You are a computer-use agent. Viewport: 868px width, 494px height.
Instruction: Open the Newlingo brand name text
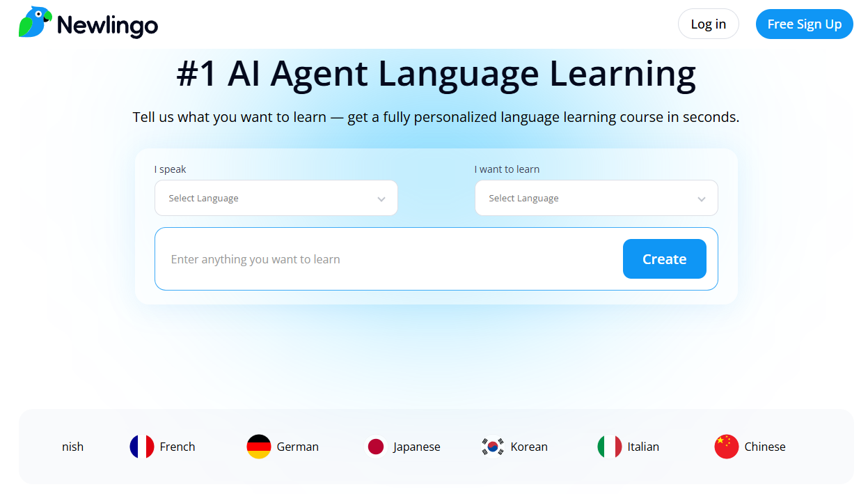107,26
